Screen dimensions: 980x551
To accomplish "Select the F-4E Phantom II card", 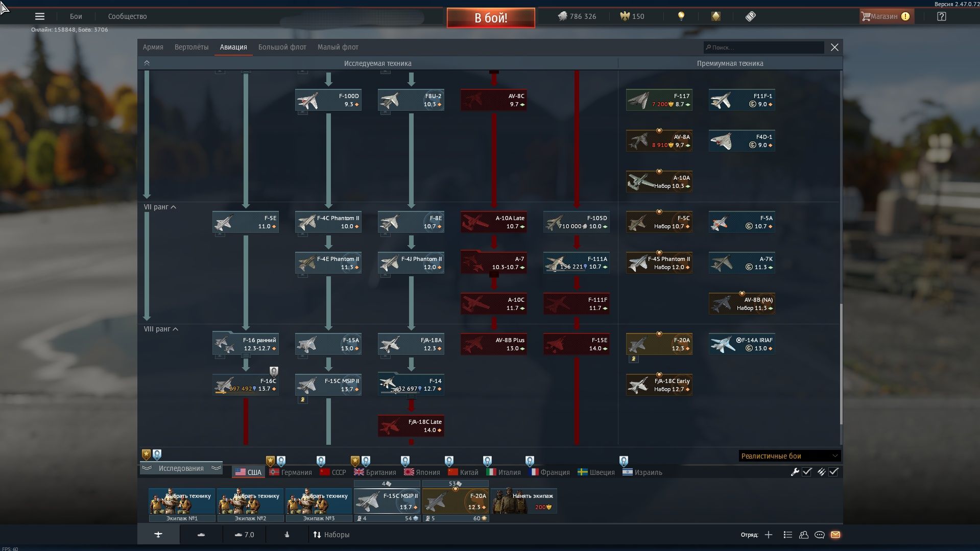I will pos(328,263).
